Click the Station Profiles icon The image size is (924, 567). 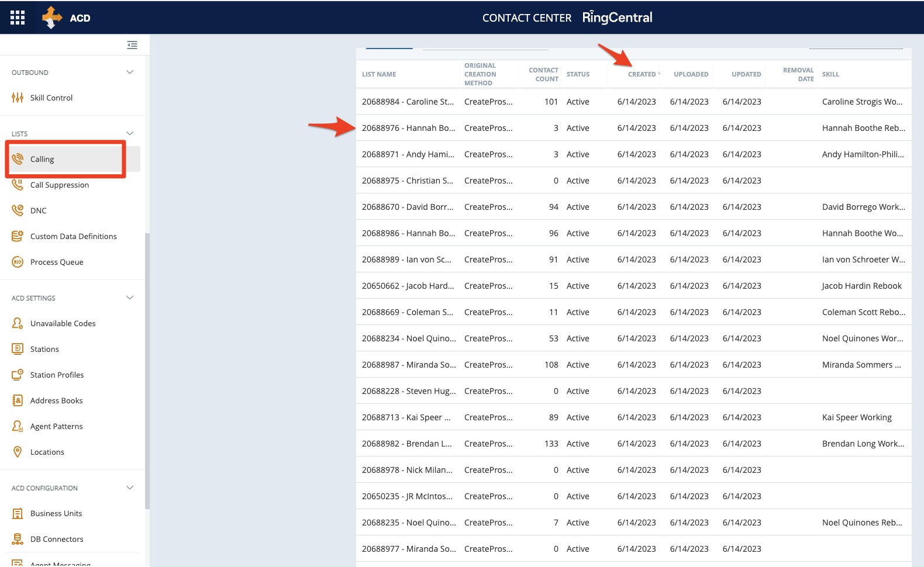(x=18, y=375)
